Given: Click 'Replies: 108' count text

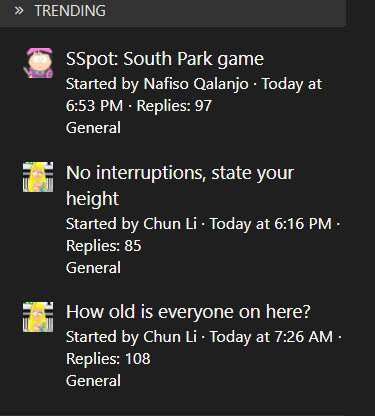Looking at the screenshot, I should (x=108, y=359).
